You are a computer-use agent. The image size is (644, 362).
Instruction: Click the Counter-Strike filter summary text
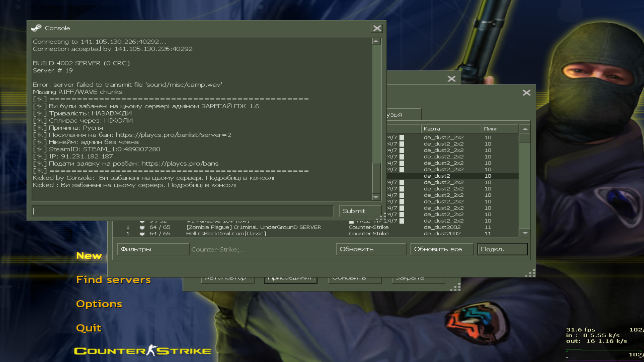pos(218,249)
